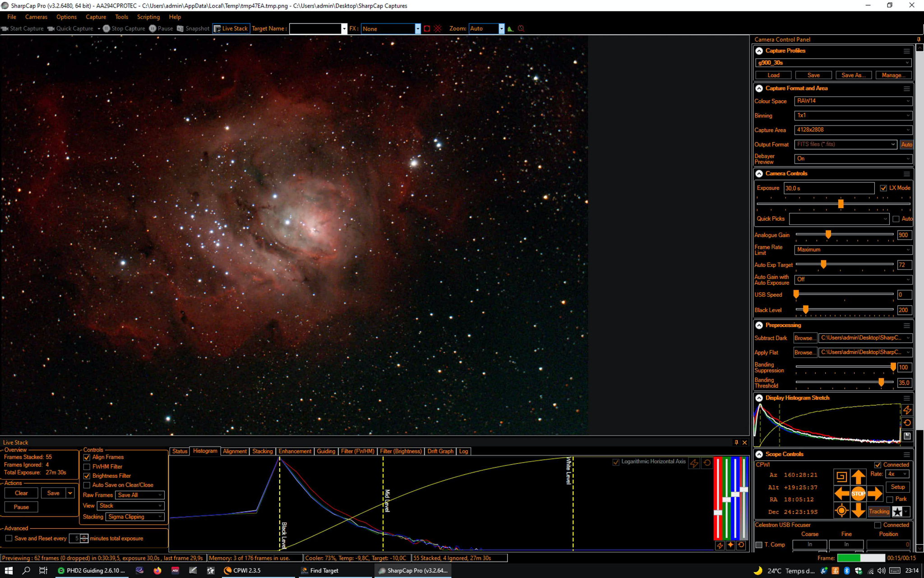Open Firefox from the taskbar
This screenshot has width=924, height=578.
(x=157, y=570)
